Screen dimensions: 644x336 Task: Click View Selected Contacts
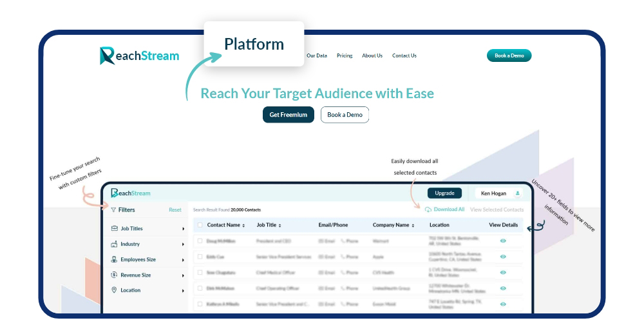[497, 210]
